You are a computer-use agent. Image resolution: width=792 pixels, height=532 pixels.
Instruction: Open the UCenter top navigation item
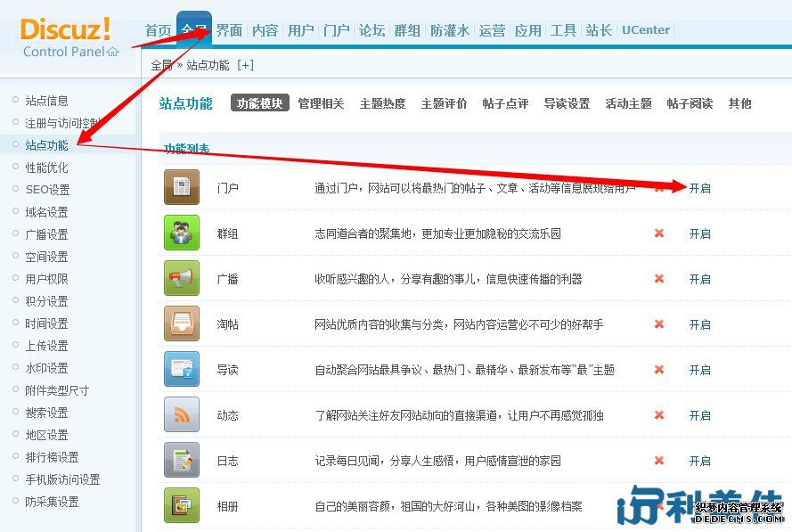click(x=646, y=30)
